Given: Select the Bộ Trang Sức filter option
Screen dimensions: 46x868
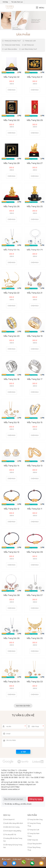Looking at the screenshot, I should coord(28,45).
